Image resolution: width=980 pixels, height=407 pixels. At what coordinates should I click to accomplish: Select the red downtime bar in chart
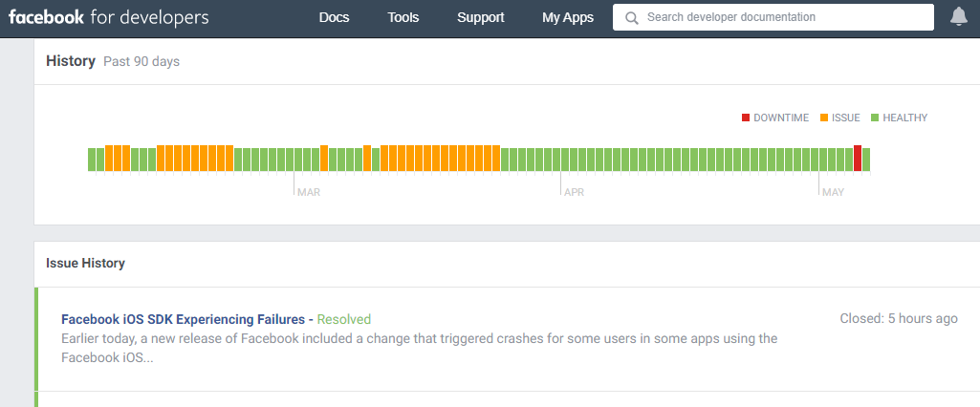pyautogui.click(x=858, y=158)
